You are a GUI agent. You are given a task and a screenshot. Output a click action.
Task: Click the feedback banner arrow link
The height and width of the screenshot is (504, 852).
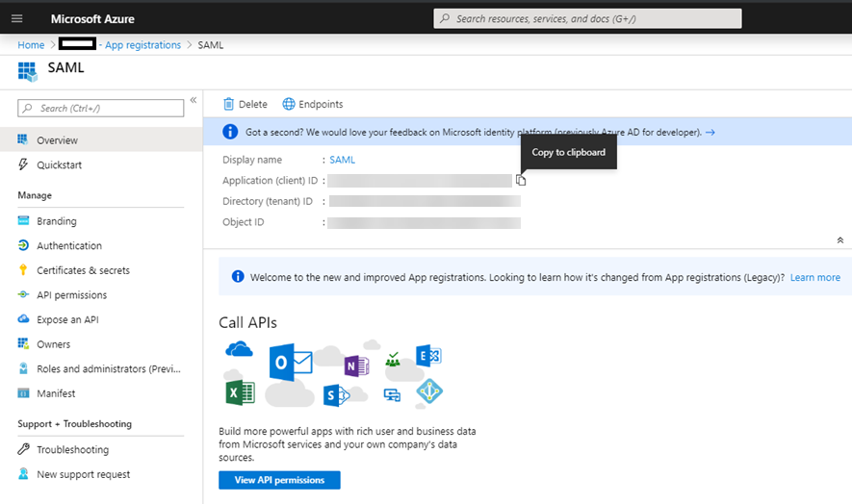tap(710, 132)
